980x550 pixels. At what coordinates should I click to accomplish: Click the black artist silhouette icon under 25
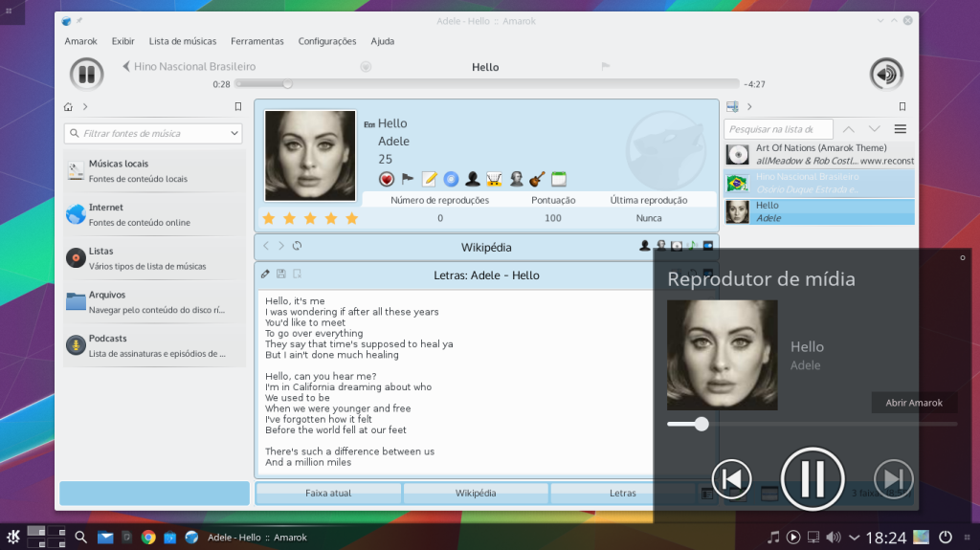473,180
